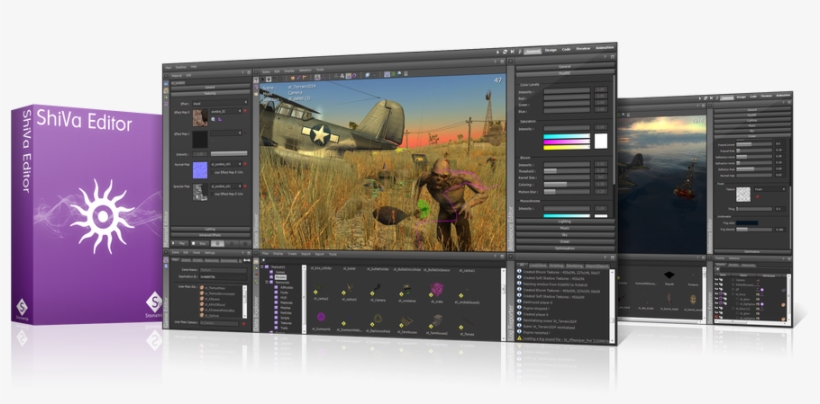820x404 pixels.
Task: Click the magnifier icon under Effect Map 0
Action: [x=213, y=120]
